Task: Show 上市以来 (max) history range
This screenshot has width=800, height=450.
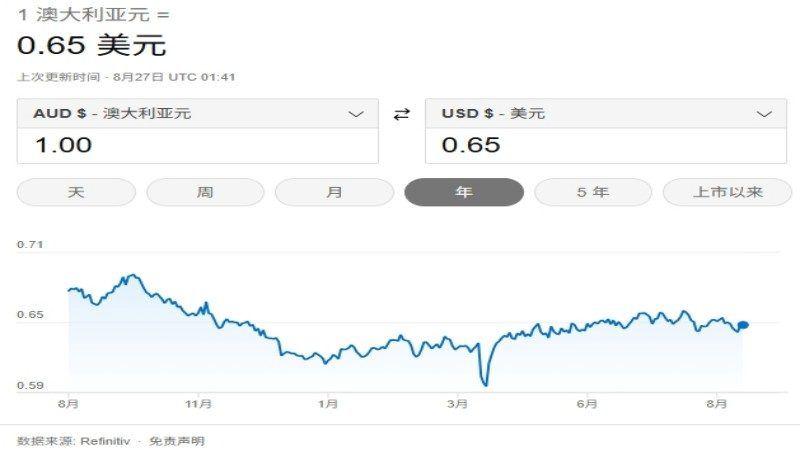Action: [728, 192]
